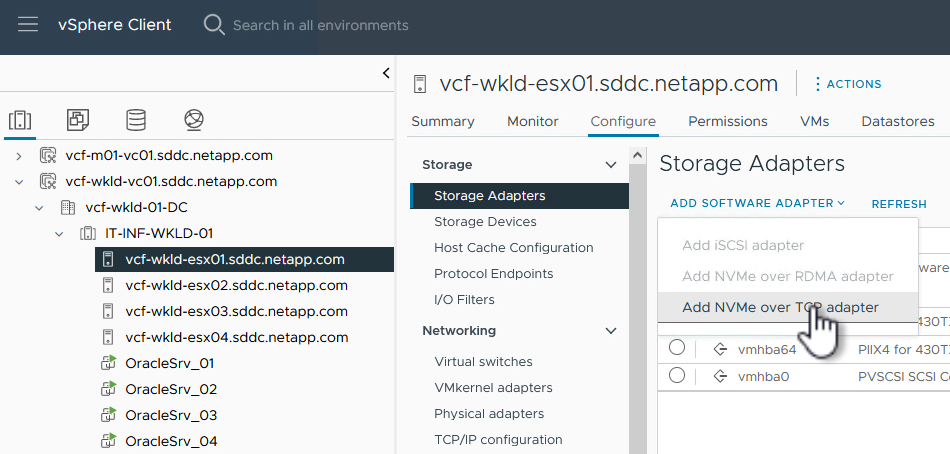Collapse the left navigation pane arrow
The image size is (950, 454).
[386, 73]
